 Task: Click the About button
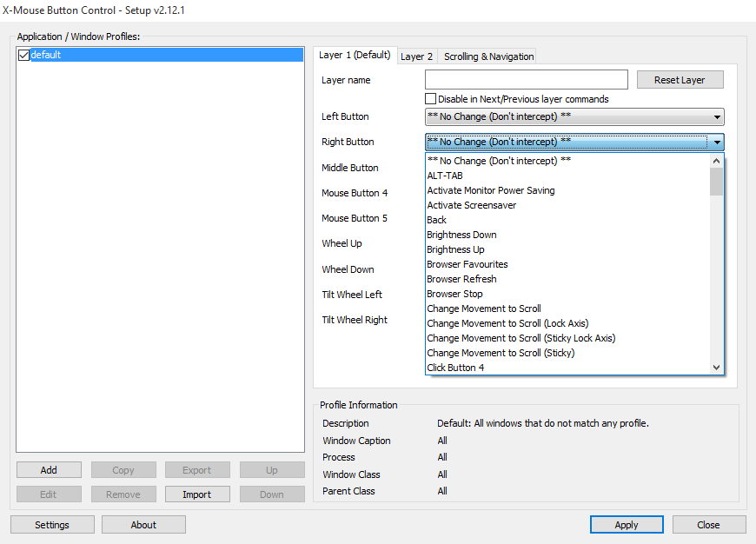pos(143,525)
